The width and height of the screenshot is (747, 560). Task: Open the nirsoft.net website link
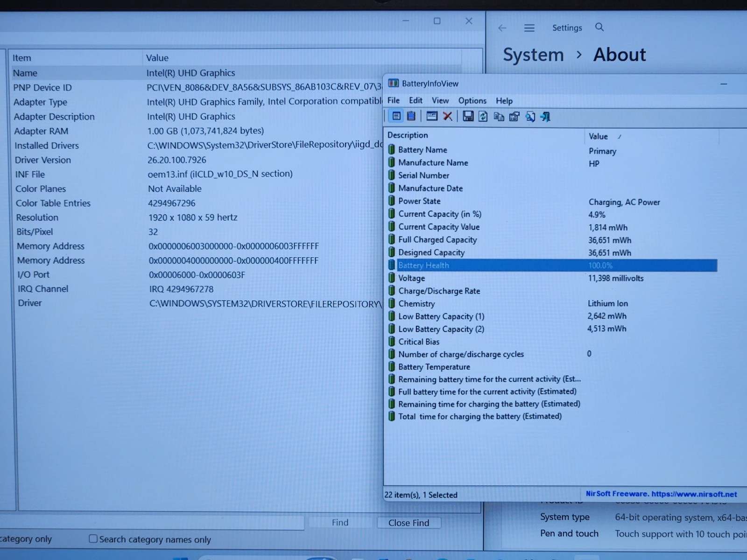click(694, 494)
